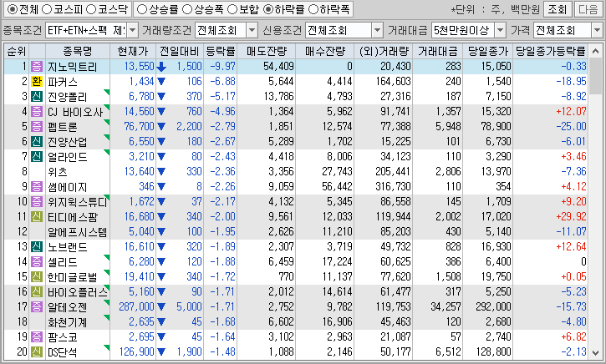The width and height of the screenshot is (606, 364).
Task: Click the 신 badge for 얼라인드
Action: pos(37,157)
